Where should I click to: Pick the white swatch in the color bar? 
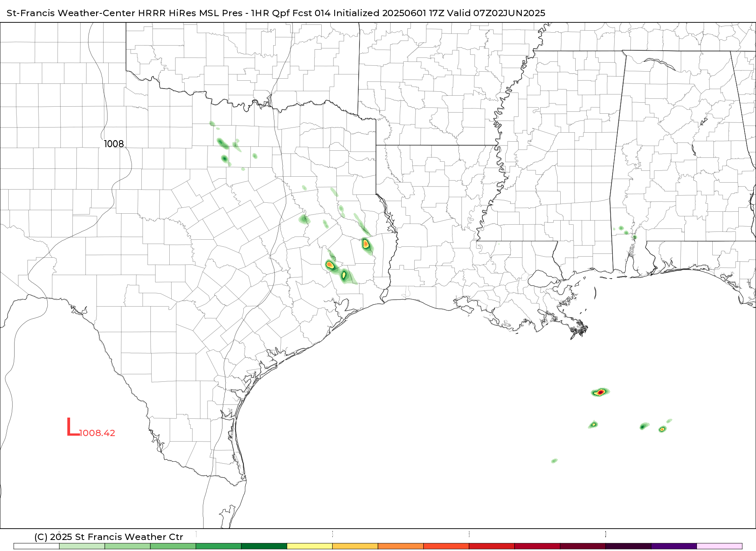point(37,546)
